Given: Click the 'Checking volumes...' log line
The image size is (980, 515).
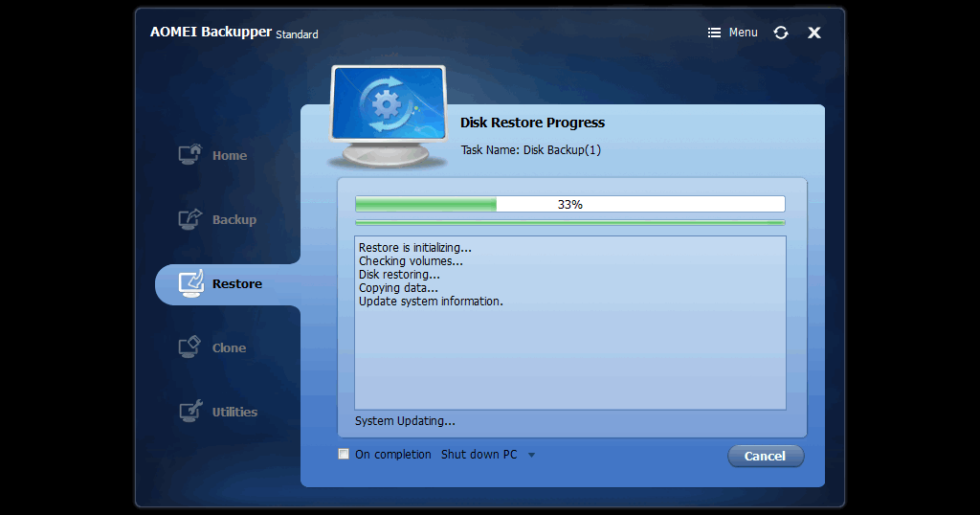Looking at the screenshot, I should click(x=411, y=261).
